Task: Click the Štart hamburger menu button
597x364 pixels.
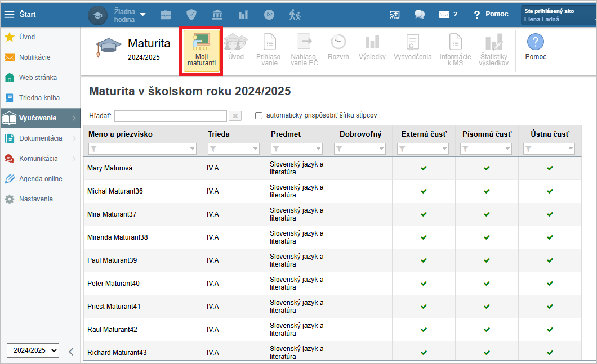Action: point(10,15)
